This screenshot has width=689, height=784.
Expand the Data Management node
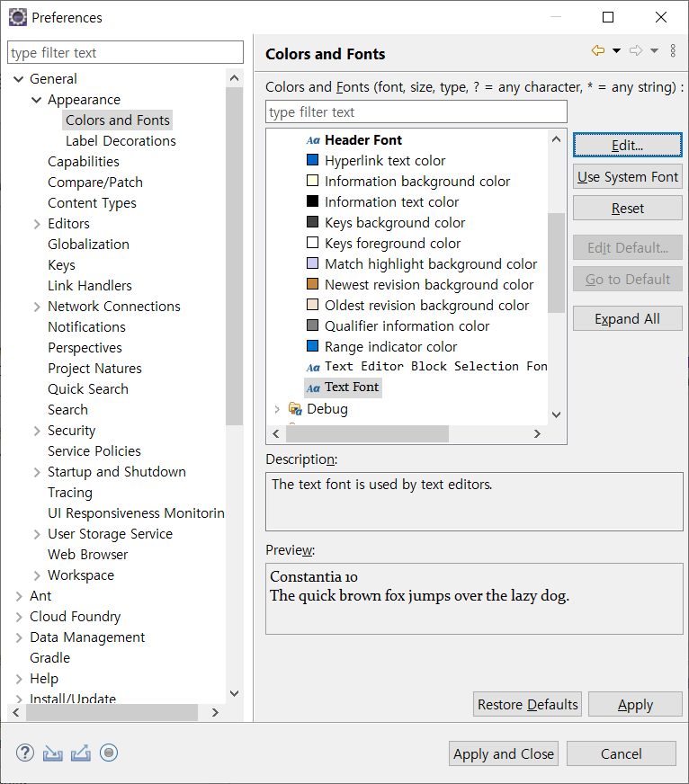[19, 637]
